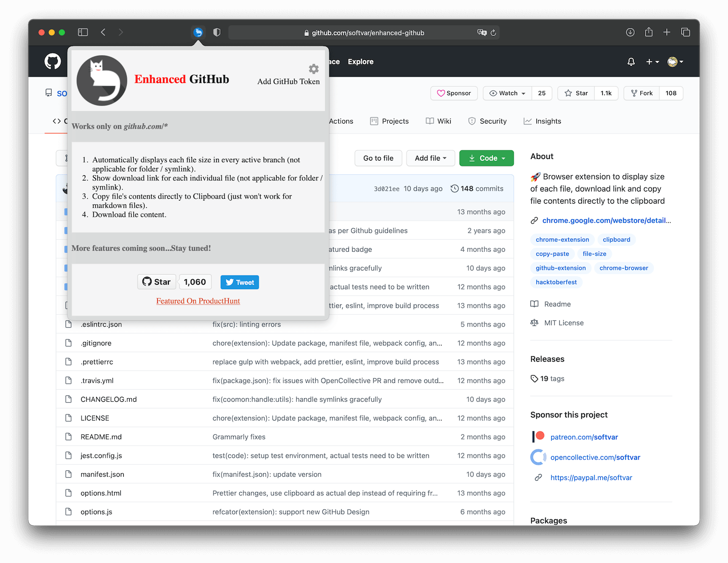Open the Actions tab

341,121
